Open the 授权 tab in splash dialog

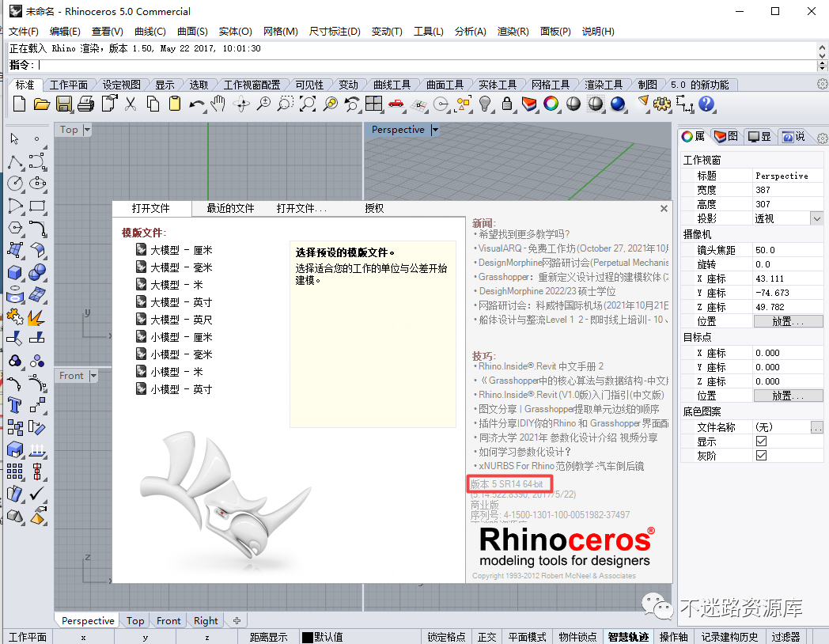click(x=374, y=208)
